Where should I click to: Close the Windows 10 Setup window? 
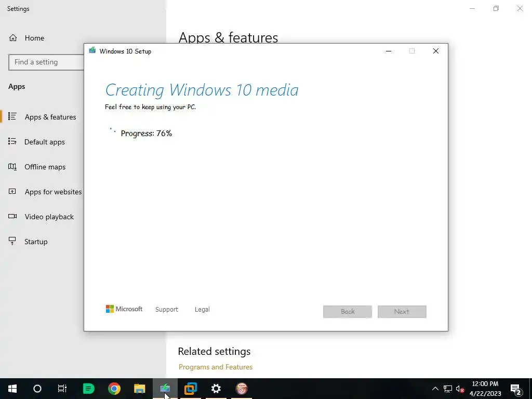coord(436,51)
